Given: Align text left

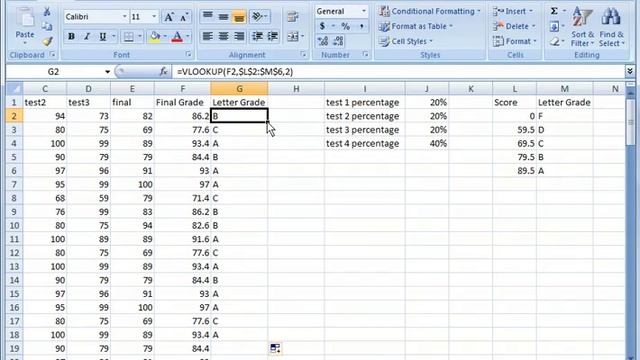Looking at the screenshot, I should [x=208, y=36].
